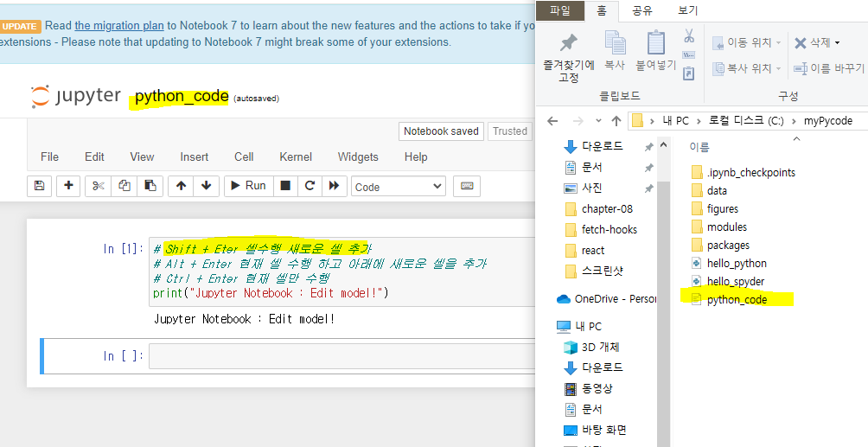This screenshot has height=447, width=868.
Task: Pin to quick access 즐겨찾기에 고정
Action: click(569, 56)
